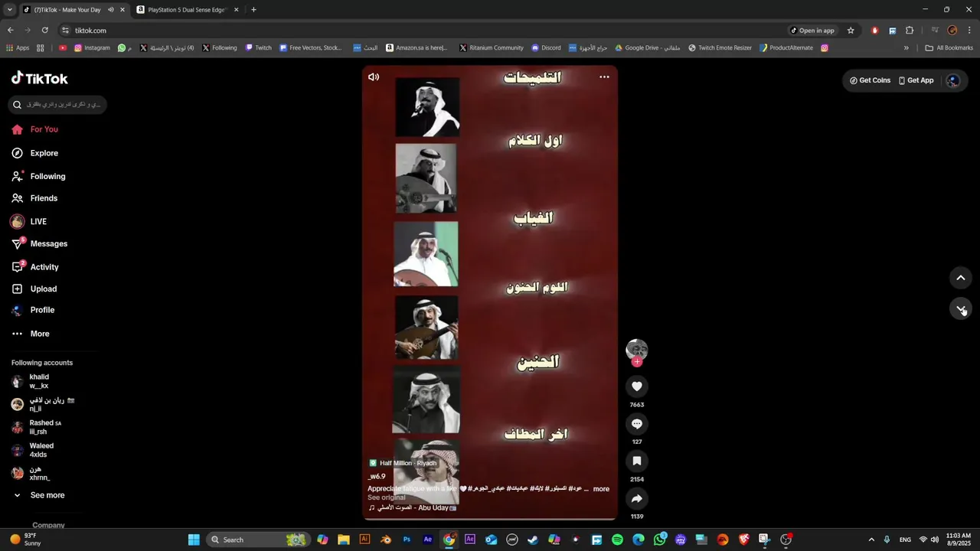The image size is (980, 551).
Task: Click the Get App button
Action: [x=916, y=80]
